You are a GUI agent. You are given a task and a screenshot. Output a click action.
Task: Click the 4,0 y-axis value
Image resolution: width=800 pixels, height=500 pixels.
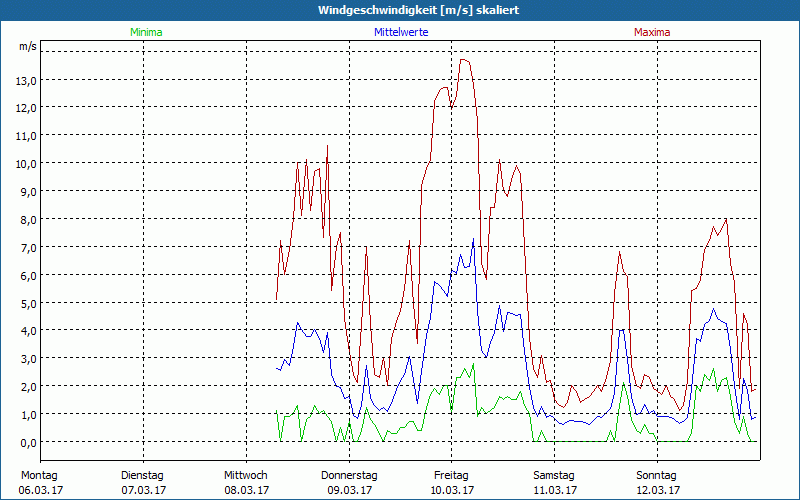[x=29, y=331]
